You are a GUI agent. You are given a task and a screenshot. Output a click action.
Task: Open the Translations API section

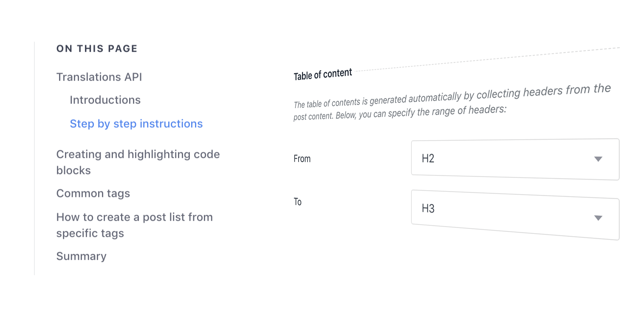[99, 77]
